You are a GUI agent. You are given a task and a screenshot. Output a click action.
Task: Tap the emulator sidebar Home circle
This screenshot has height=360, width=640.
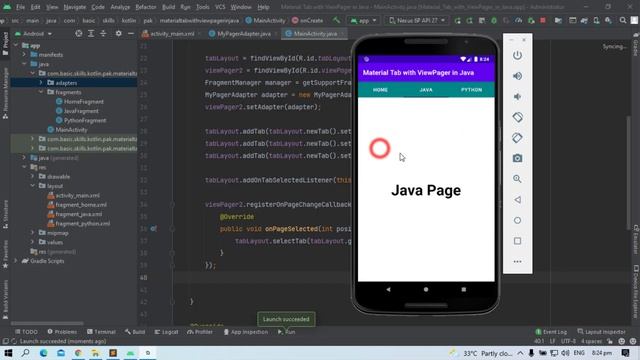tap(517, 220)
